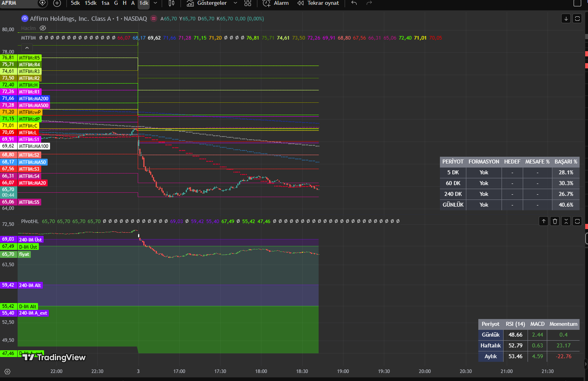Open chart settings gear at bottom left
Screen dimensions: 588x381
[7, 371]
